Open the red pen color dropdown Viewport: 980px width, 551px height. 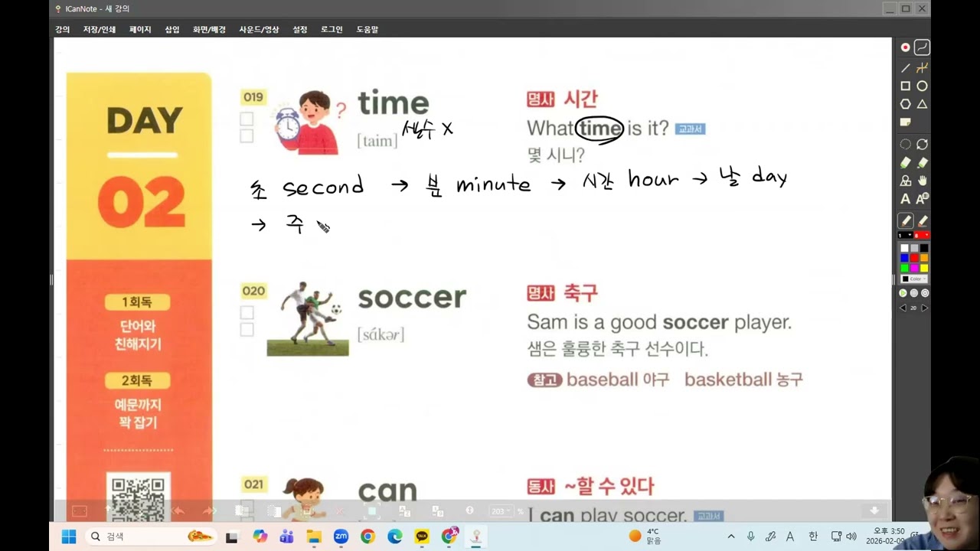(922, 235)
